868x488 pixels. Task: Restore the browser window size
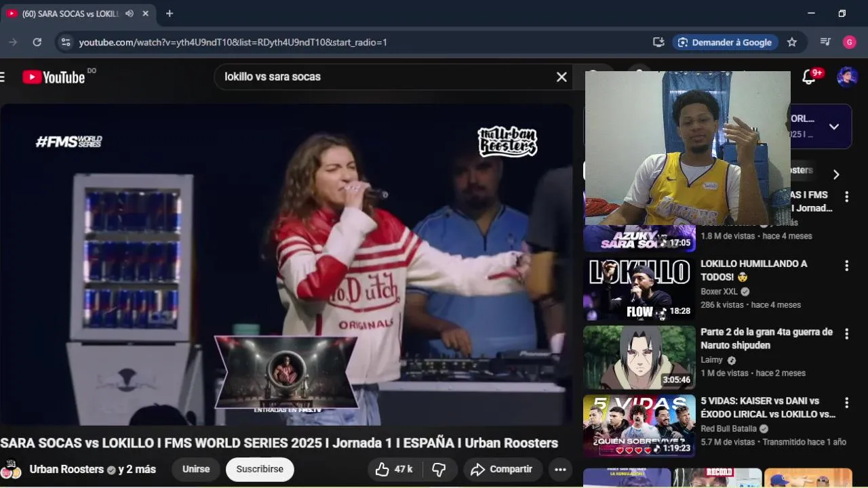click(x=842, y=14)
